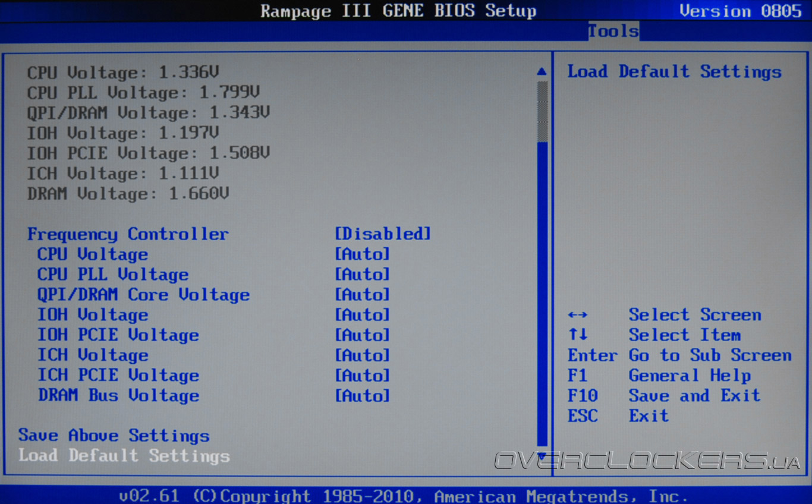Click the American Megatrends copyright line

[404, 496]
